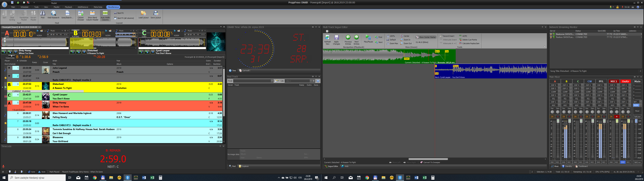The image size is (644, 181).
Task: Toggle Show Center Marker
Action: point(426,37)
